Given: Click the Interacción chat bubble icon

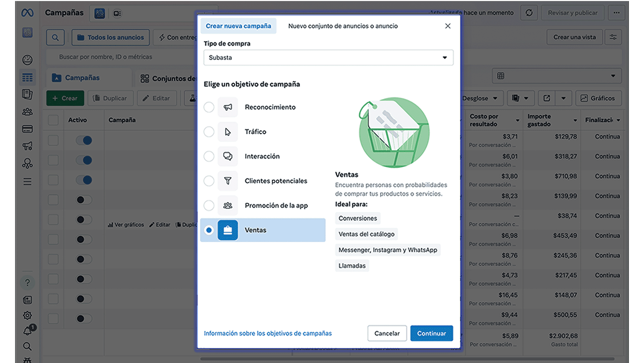Looking at the screenshot, I should coord(228,156).
